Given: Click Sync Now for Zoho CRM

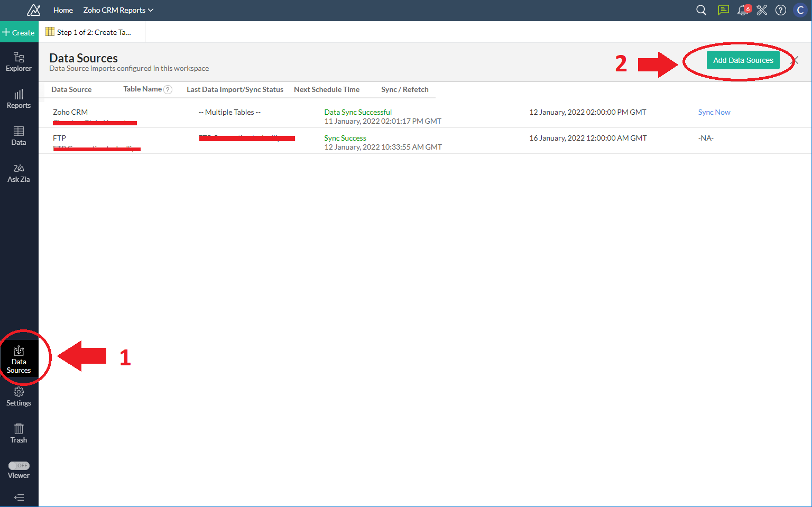Looking at the screenshot, I should coord(714,112).
